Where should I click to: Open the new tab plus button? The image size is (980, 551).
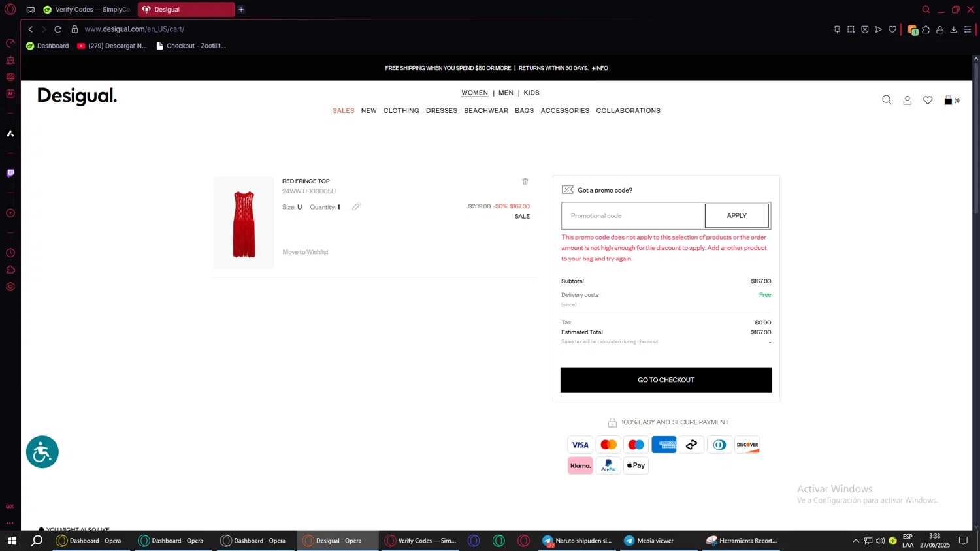tap(241, 9)
